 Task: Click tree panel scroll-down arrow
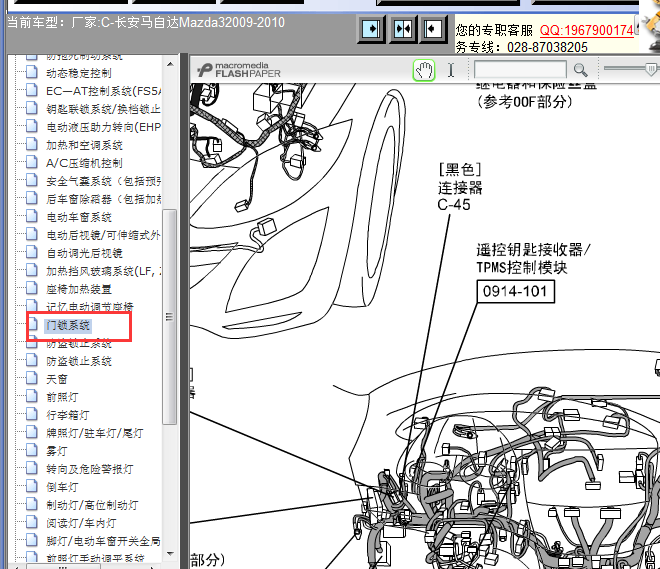click(170, 554)
